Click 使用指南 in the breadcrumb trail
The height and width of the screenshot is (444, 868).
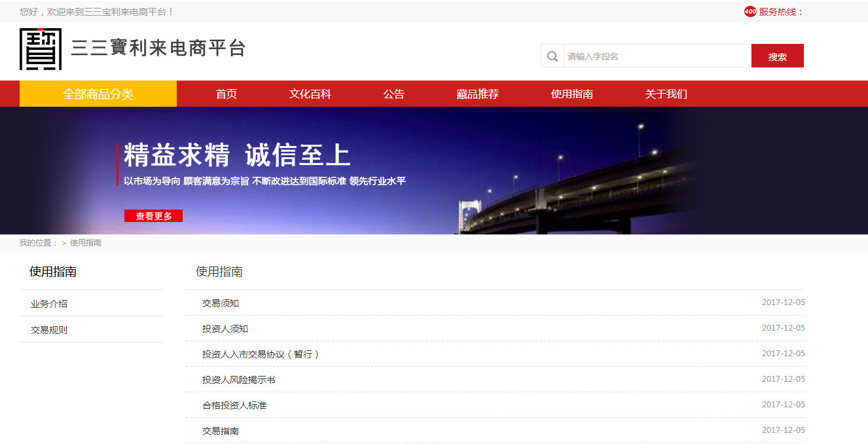pyautogui.click(x=86, y=243)
